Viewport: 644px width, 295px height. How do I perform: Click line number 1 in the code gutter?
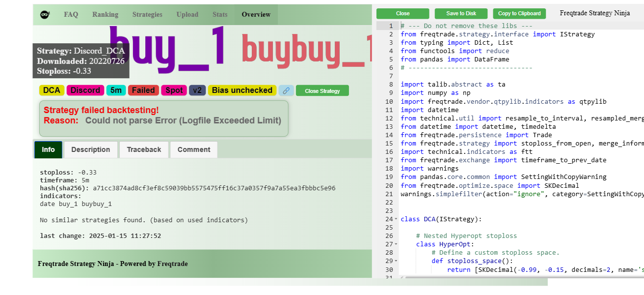[390, 26]
